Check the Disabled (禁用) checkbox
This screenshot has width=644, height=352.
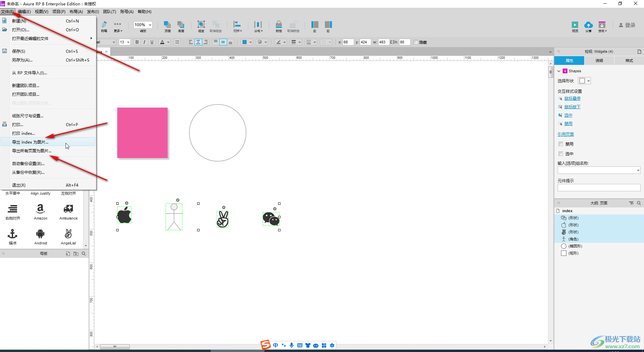(561, 144)
